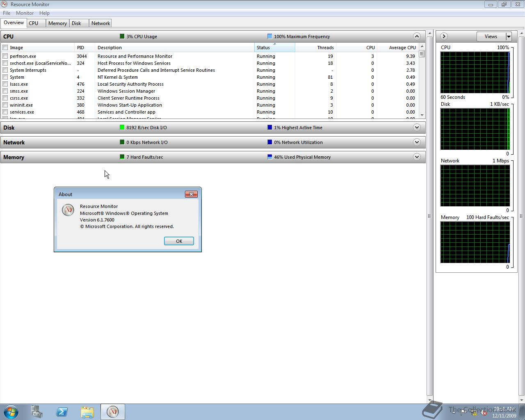Close the About dialog

[191, 194]
